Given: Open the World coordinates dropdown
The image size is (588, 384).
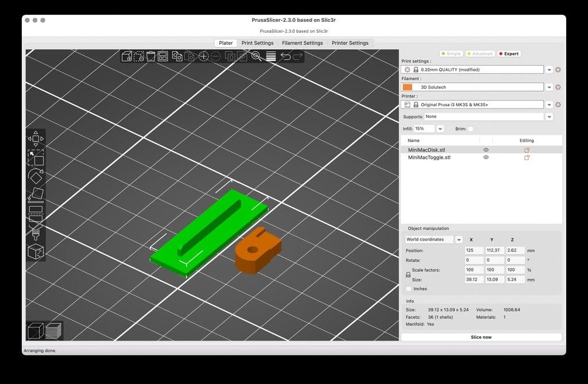Looking at the screenshot, I should pyautogui.click(x=459, y=239).
